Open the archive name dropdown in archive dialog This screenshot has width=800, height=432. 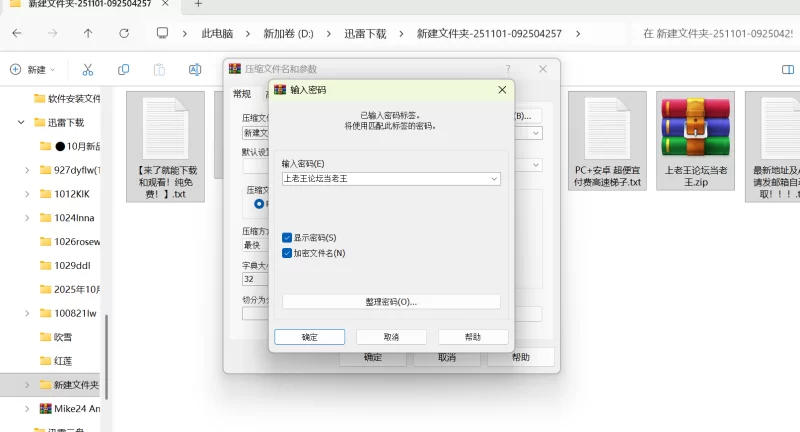click(x=536, y=133)
